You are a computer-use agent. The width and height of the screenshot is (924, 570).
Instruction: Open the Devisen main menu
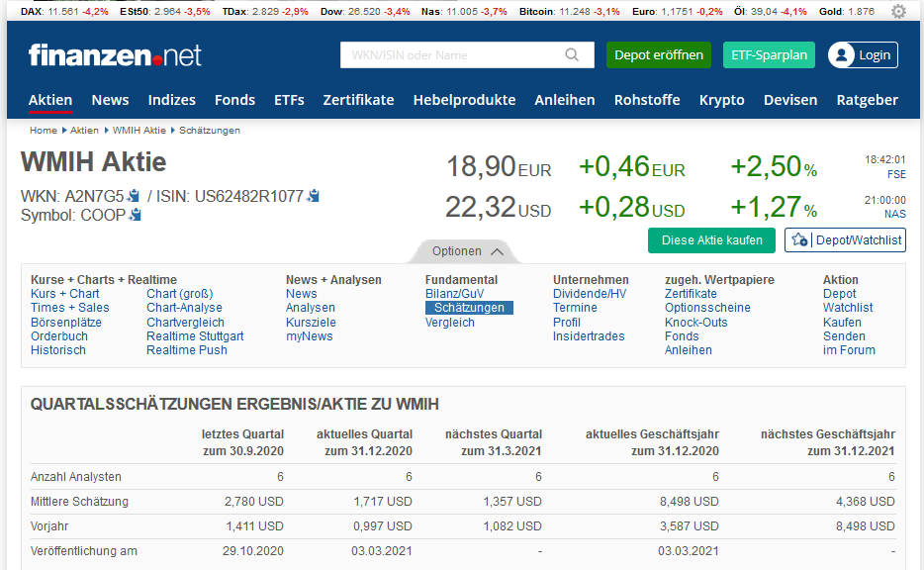pos(790,100)
